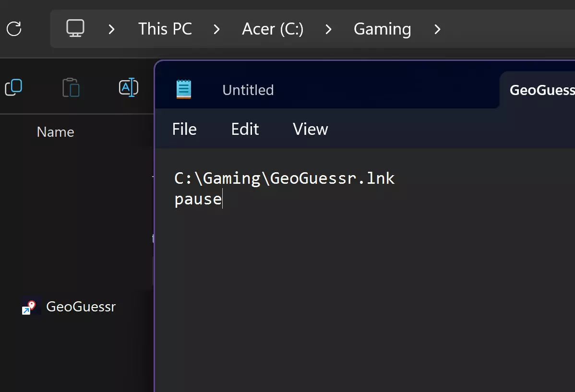
Task: Go to This PC in breadcrumb
Action: pos(165,29)
